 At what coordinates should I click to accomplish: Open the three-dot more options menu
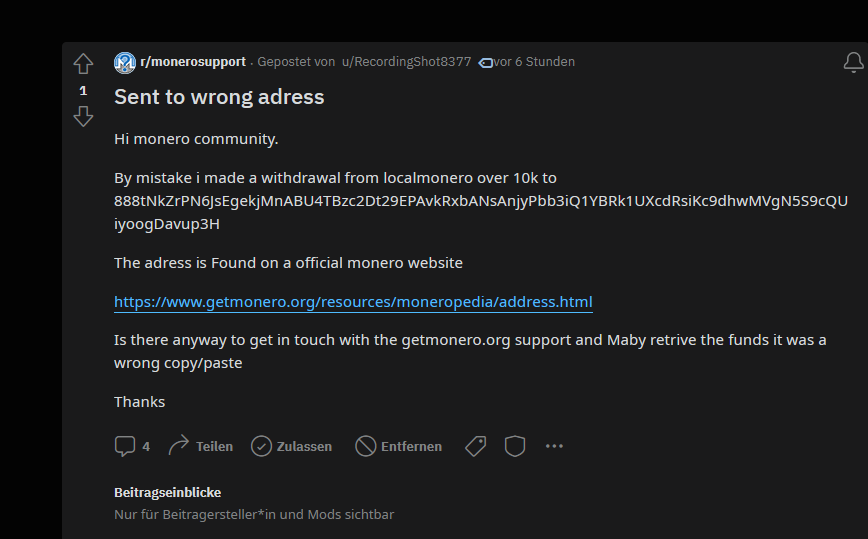pyautogui.click(x=554, y=446)
